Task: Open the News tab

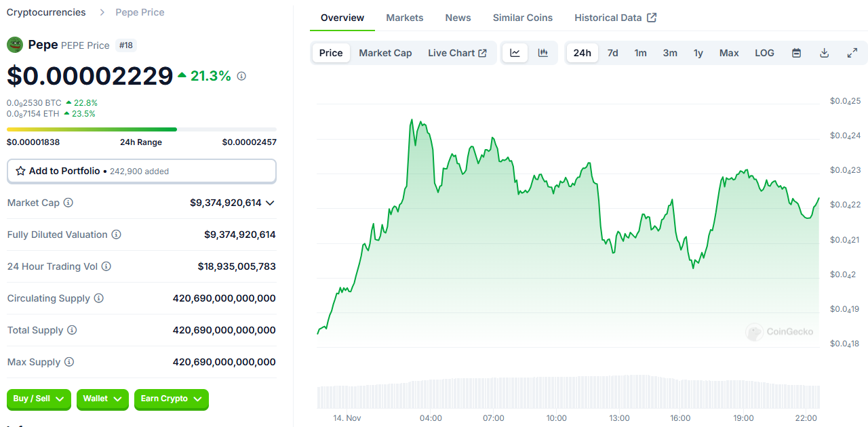Action: pyautogui.click(x=458, y=18)
